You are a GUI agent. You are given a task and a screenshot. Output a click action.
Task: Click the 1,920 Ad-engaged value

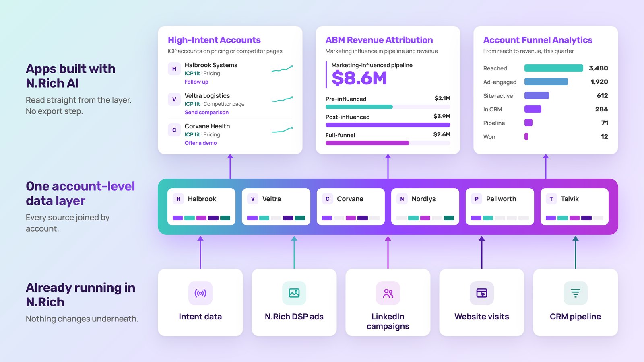[599, 82]
